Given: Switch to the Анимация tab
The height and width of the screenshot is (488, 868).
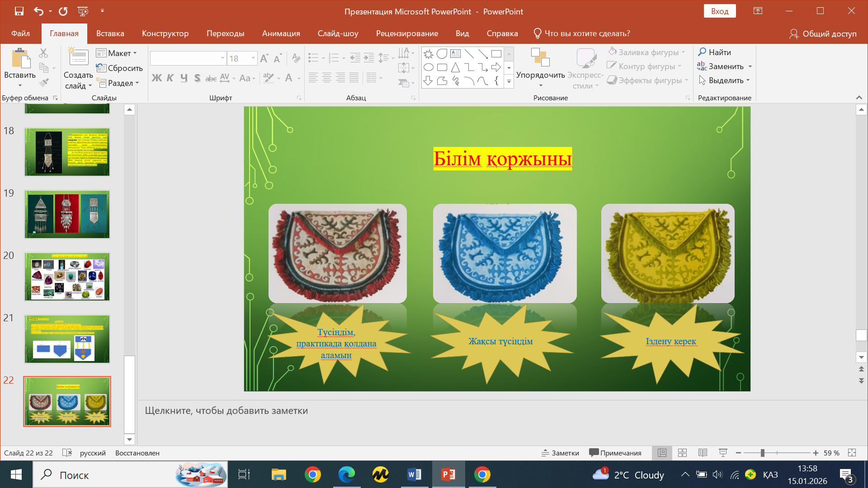Looking at the screenshot, I should click(x=281, y=33).
